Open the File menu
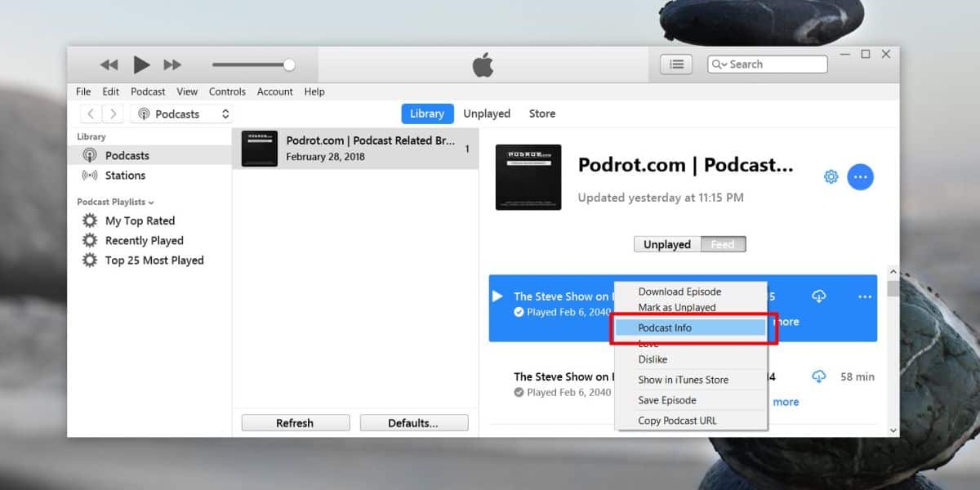The width and height of the screenshot is (980, 490). point(83,91)
